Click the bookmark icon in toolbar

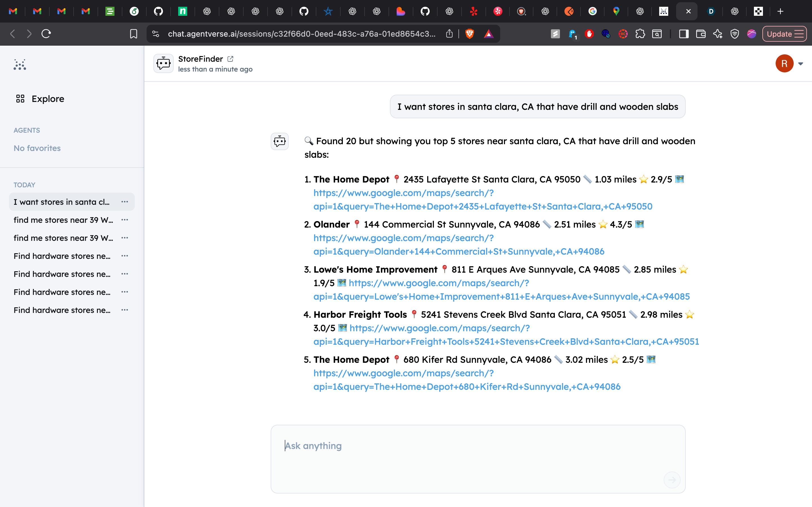coord(133,34)
